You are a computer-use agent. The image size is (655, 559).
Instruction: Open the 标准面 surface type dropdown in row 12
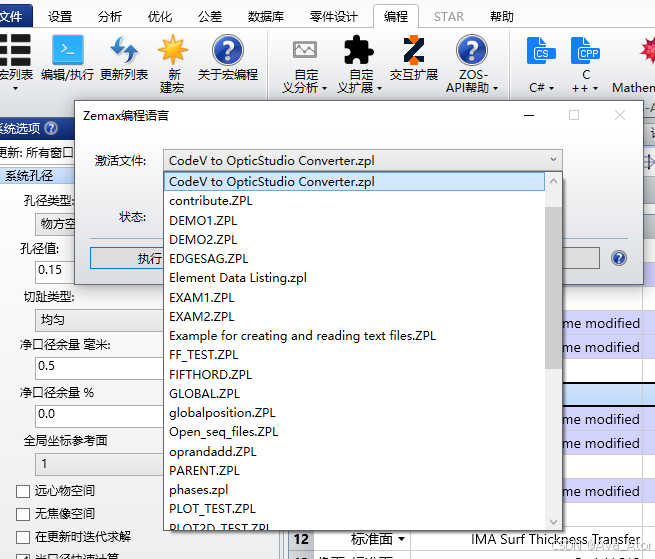point(401,539)
